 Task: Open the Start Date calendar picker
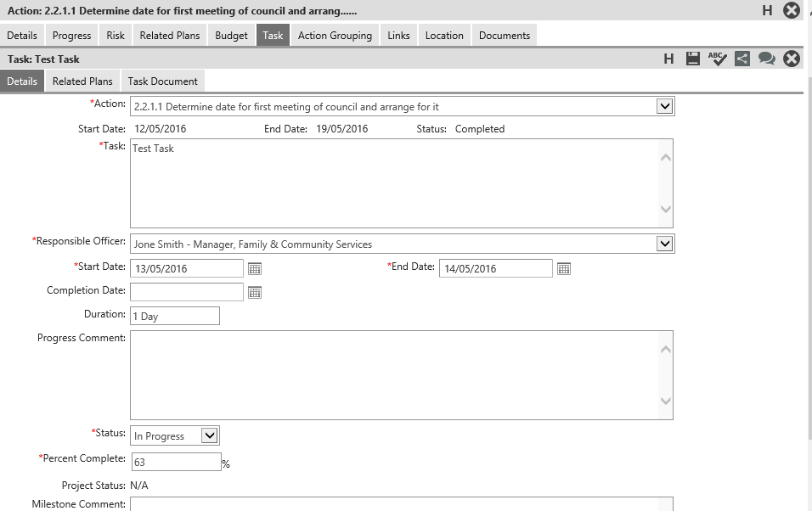pyautogui.click(x=255, y=268)
